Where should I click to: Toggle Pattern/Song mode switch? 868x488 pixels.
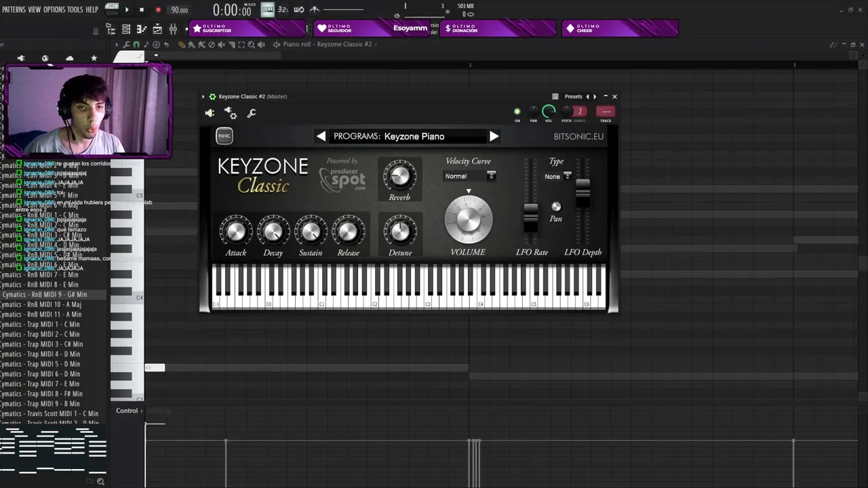click(x=111, y=9)
